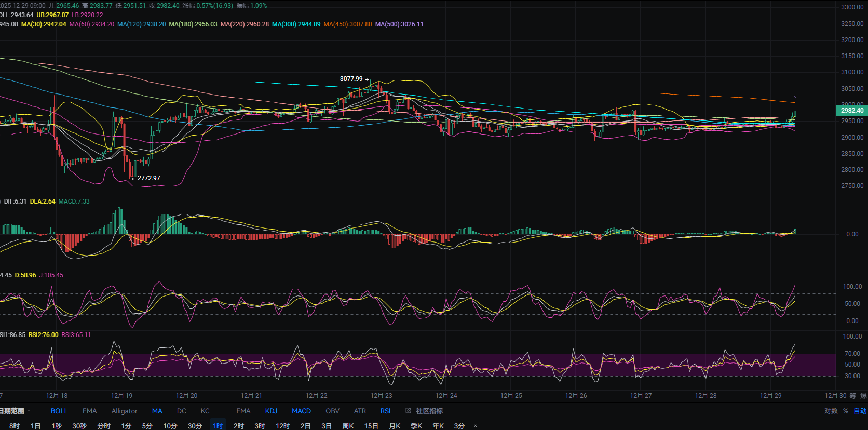The width and height of the screenshot is (868, 430).
Task: Expand the 爆 liquidation panel
Action: pos(863,396)
